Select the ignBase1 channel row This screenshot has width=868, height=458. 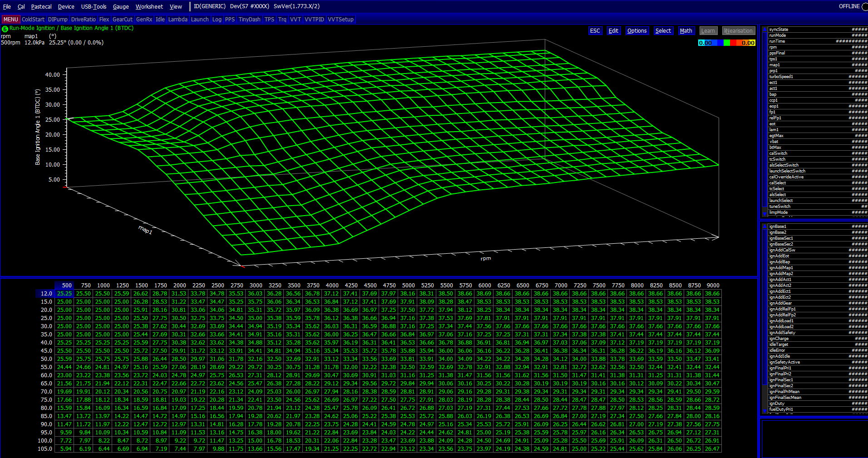tap(818, 227)
